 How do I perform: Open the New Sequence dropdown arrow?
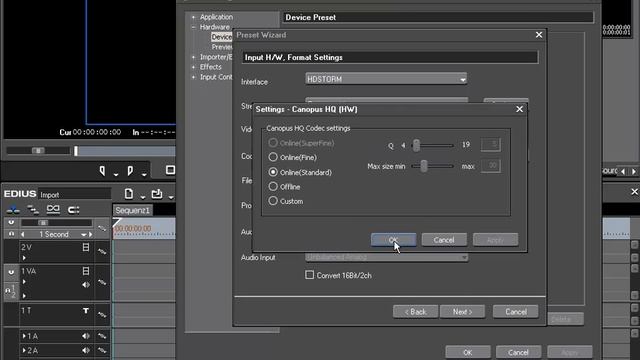click(x=142, y=197)
